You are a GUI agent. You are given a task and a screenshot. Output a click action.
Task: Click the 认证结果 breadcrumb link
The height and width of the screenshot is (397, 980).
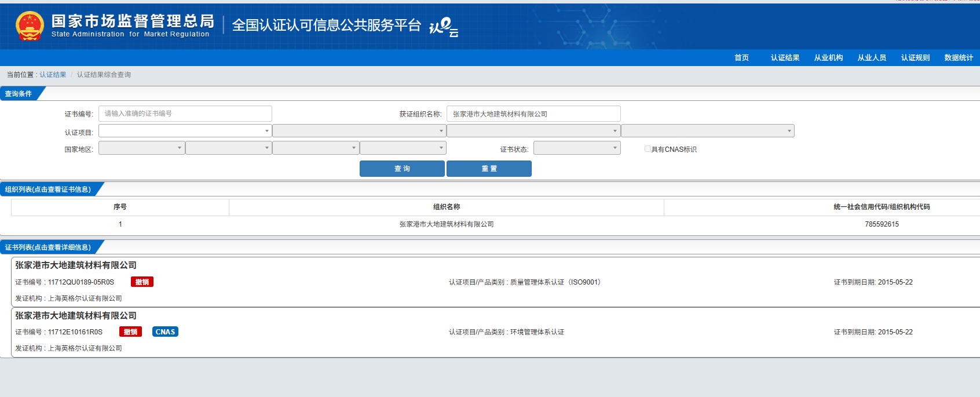click(x=53, y=75)
